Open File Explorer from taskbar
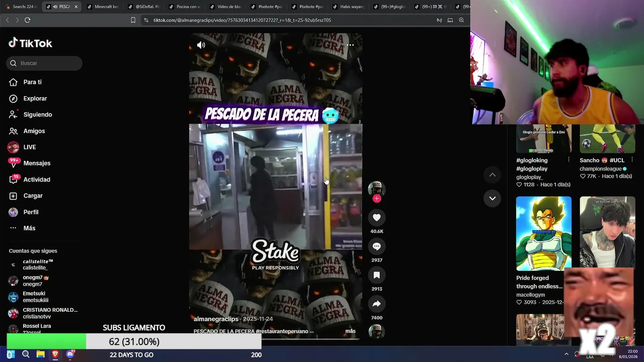The width and height of the screenshot is (644, 362). coord(40,354)
